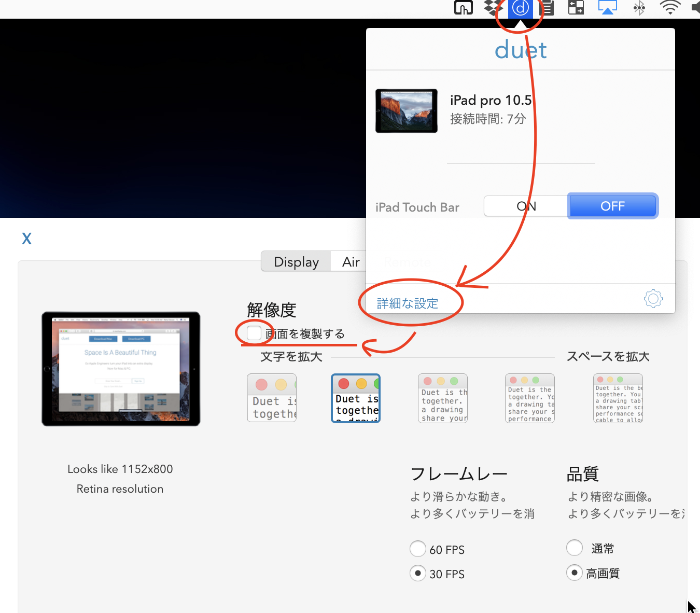Viewport: 700px width, 613px height.
Task: Close the settings panel with the blue X
Action: click(27, 239)
